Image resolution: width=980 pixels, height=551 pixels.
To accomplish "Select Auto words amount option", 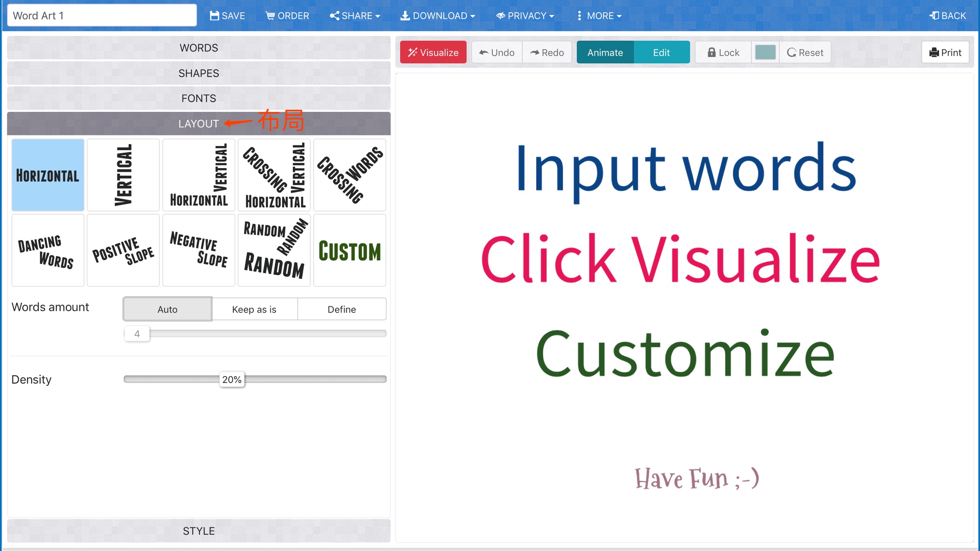I will (x=167, y=309).
